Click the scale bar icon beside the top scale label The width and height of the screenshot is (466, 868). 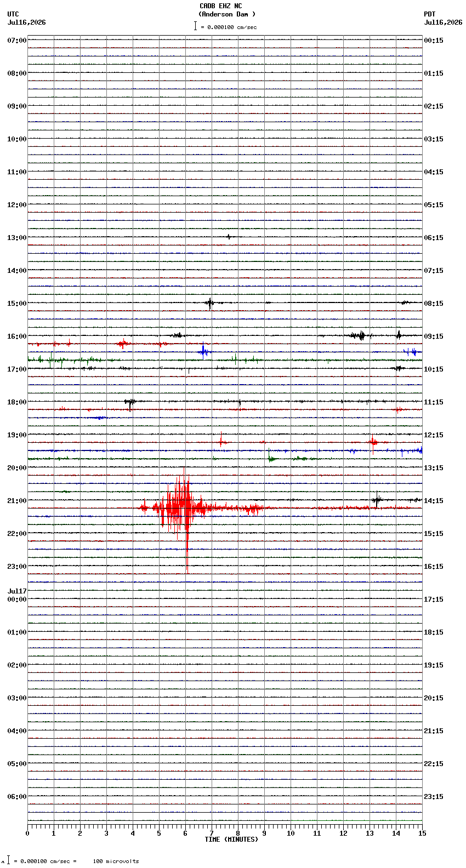(x=195, y=26)
